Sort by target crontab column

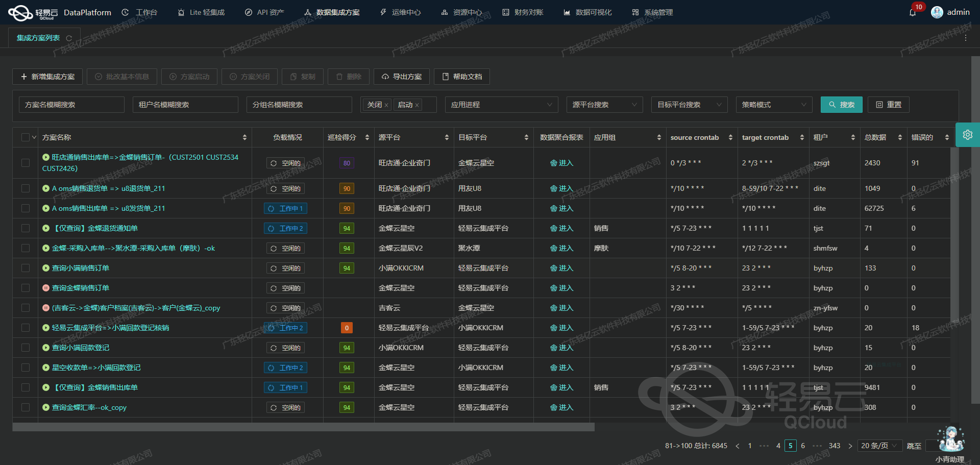(x=802, y=137)
